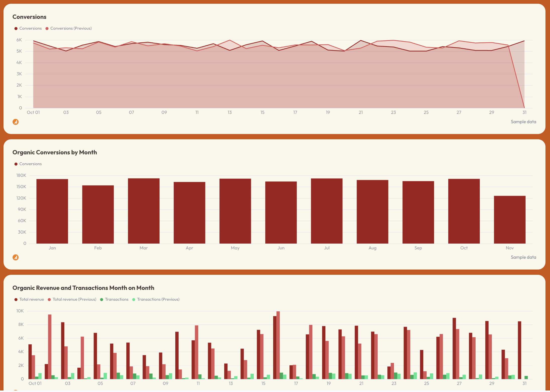Viewport: 550px width, 392px height.
Task: Click the Total revenue legend dot
Action: (x=16, y=299)
